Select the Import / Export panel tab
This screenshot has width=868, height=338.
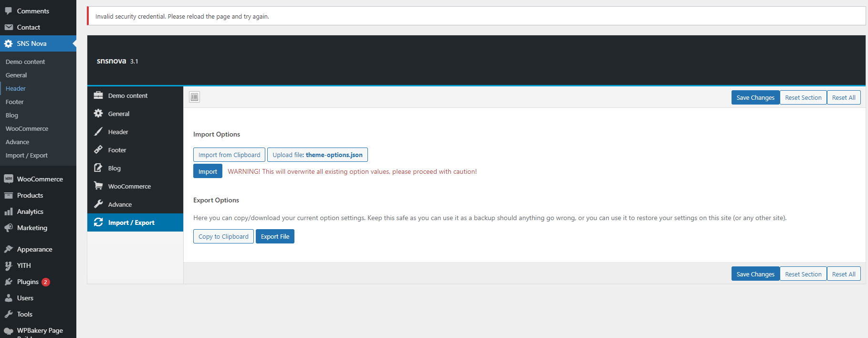click(131, 222)
